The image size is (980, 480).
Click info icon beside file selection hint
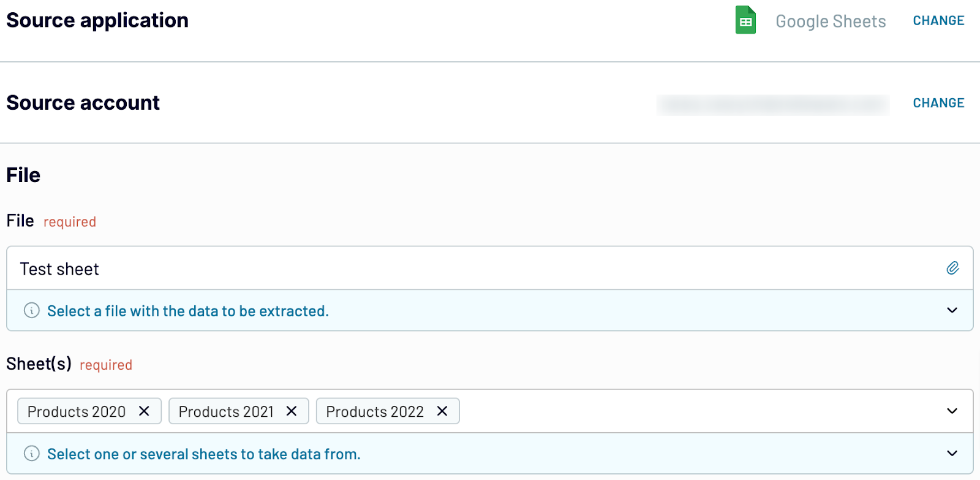(32, 311)
